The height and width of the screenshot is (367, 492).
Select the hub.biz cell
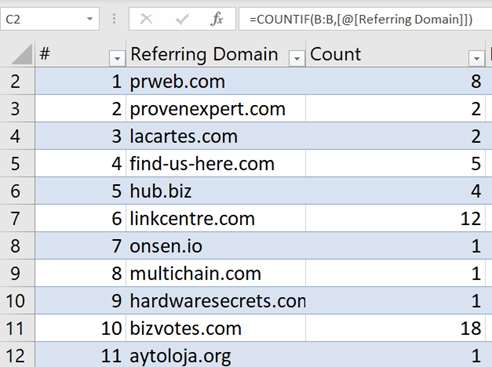point(215,191)
